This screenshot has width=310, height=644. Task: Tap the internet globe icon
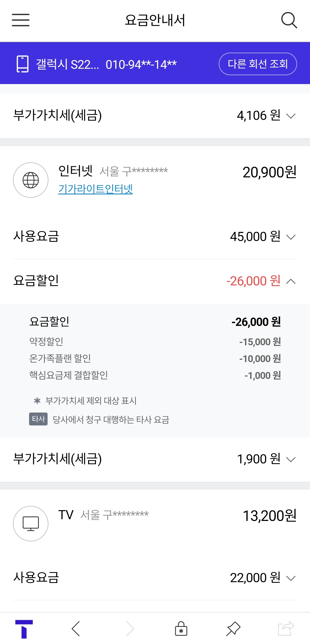tap(31, 180)
